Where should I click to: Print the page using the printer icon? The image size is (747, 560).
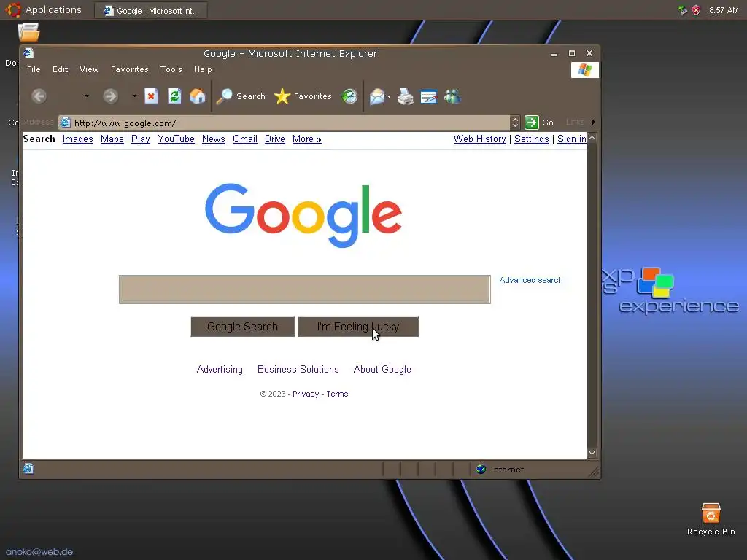tap(406, 96)
